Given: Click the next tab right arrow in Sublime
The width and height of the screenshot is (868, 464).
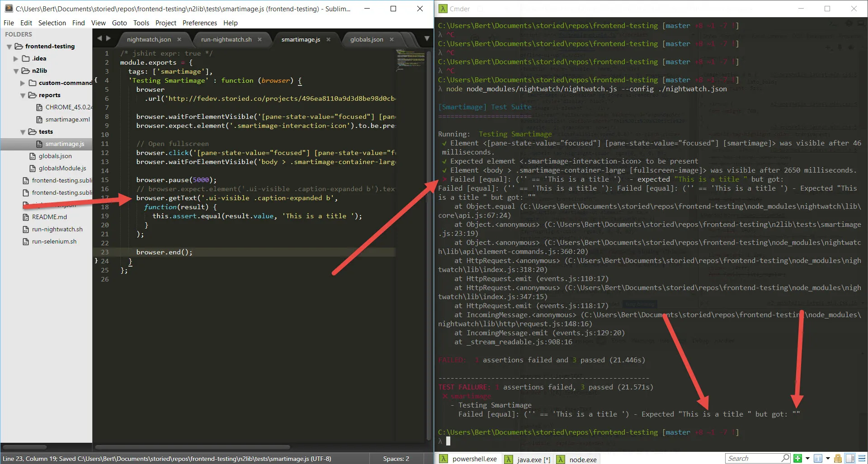Looking at the screenshot, I should click(x=108, y=38).
